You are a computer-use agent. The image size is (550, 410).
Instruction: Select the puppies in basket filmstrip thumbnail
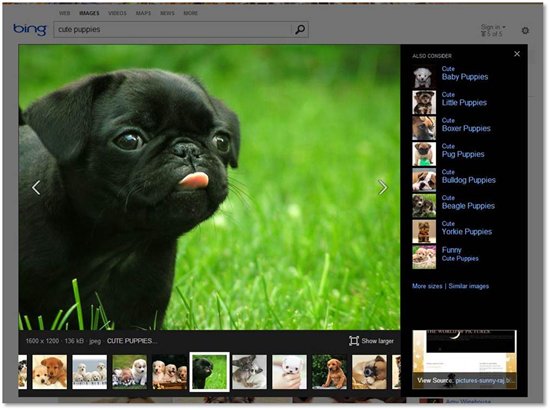(x=169, y=372)
